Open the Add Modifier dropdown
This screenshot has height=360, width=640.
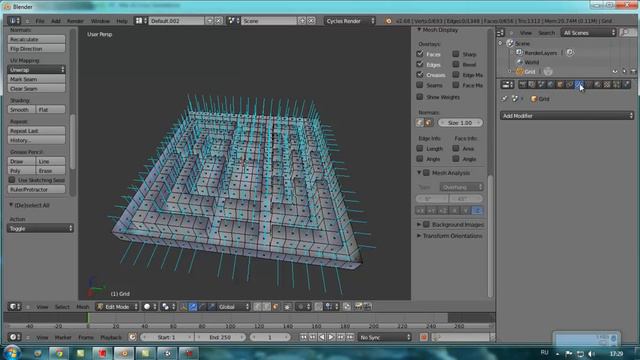point(567,116)
